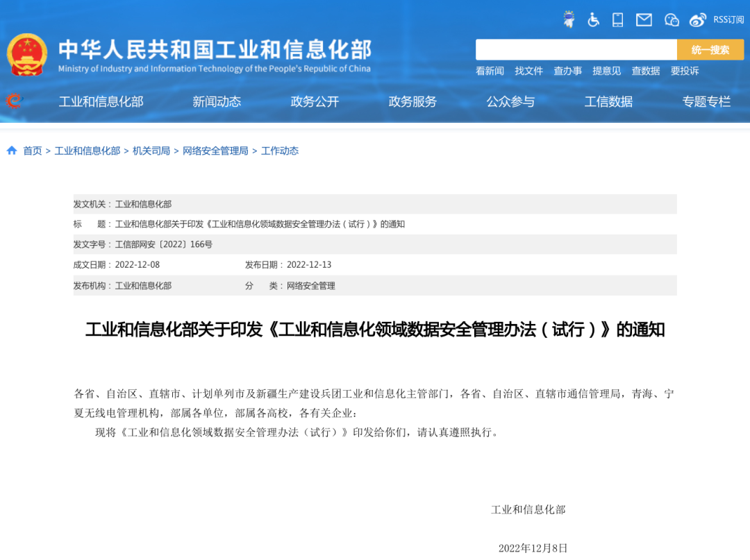The height and width of the screenshot is (560, 750).
Task: Click the Weibo icon in the header
Action: (698, 19)
